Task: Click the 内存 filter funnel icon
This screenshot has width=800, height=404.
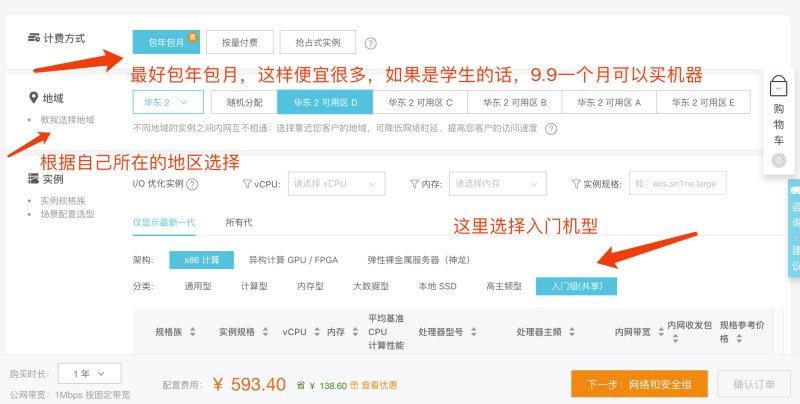Action: [x=414, y=184]
